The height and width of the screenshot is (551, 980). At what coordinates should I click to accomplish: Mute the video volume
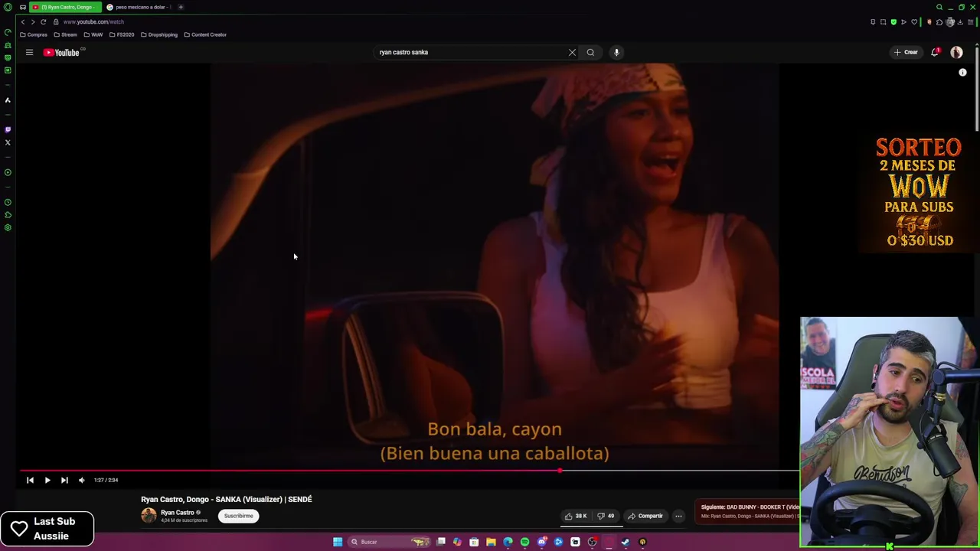(82, 480)
